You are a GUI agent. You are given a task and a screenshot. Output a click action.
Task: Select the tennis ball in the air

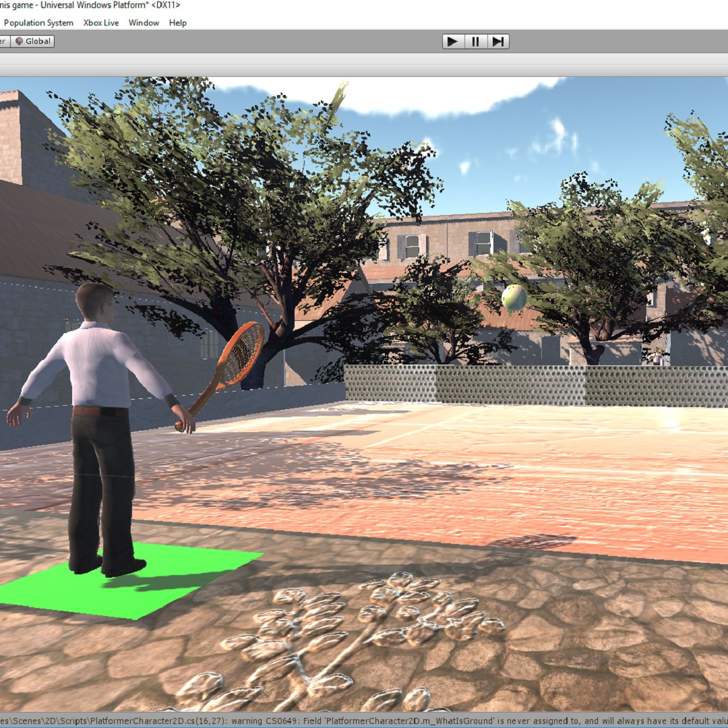click(x=514, y=298)
